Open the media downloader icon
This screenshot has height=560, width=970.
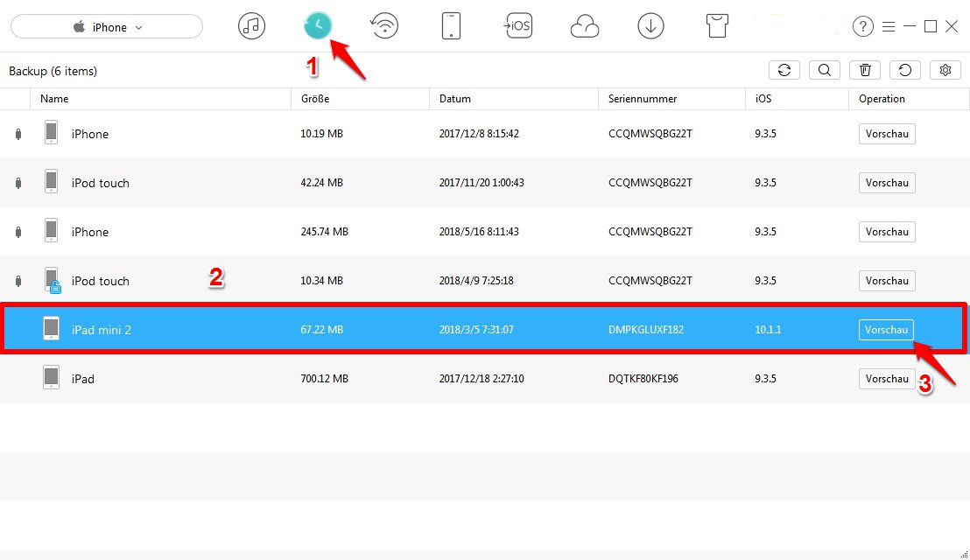click(x=650, y=26)
